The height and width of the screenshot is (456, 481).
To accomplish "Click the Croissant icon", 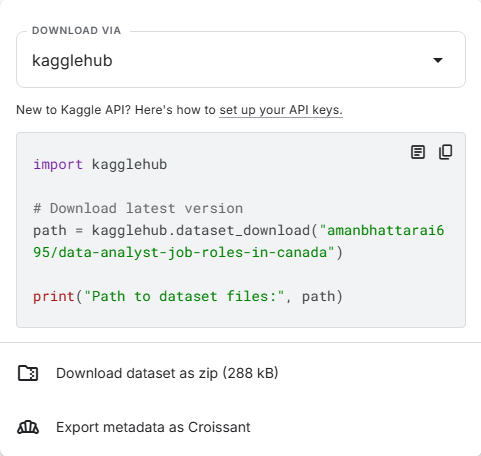I will click(28, 427).
